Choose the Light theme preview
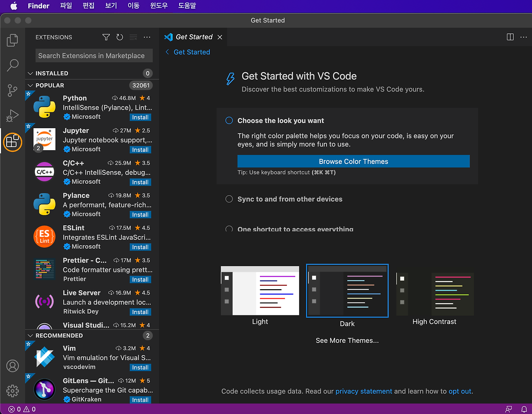Viewport: 532px width, 414px height. [260, 290]
